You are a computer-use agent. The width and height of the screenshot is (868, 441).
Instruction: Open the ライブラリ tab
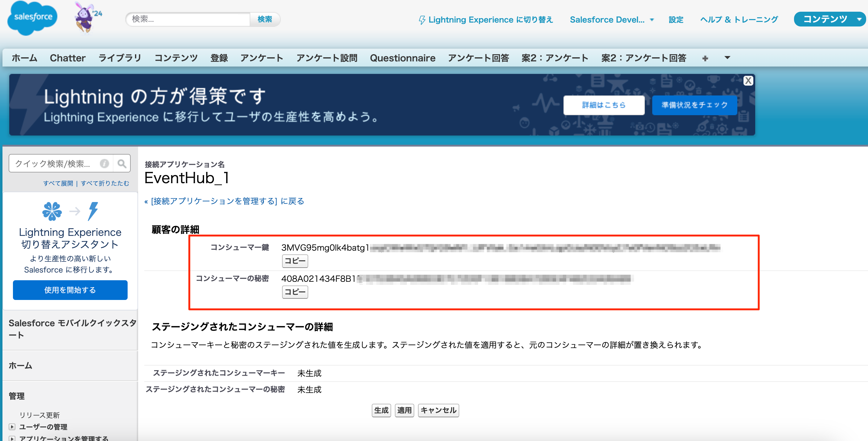pos(120,58)
